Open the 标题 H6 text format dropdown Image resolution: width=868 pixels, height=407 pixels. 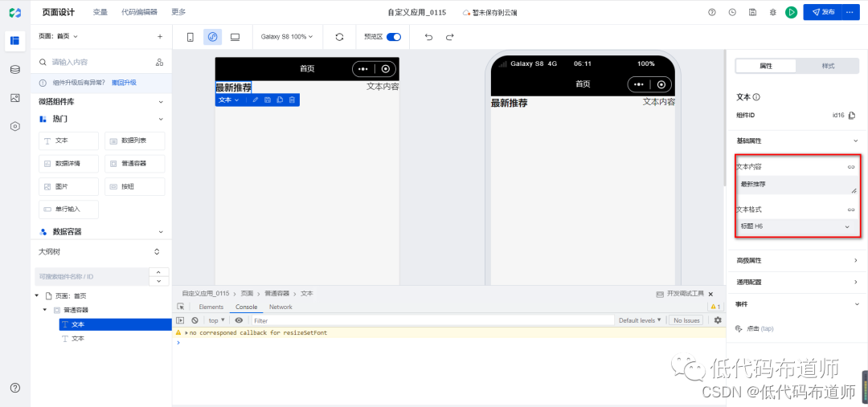(x=797, y=226)
